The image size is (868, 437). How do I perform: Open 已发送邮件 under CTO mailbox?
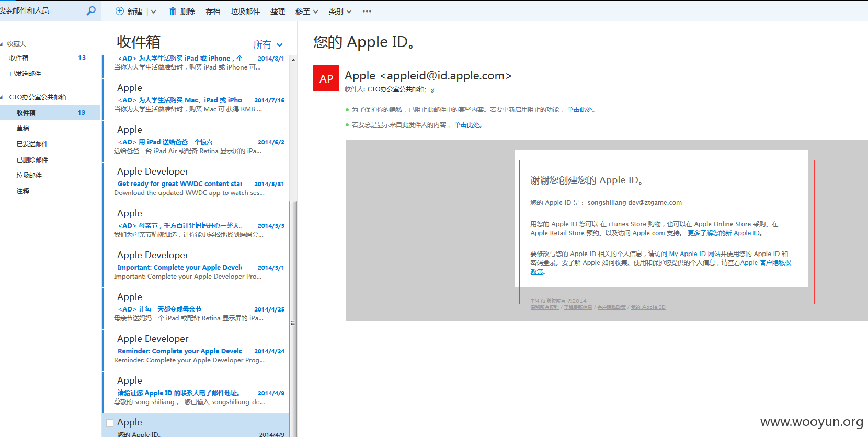click(x=32, y=144)
